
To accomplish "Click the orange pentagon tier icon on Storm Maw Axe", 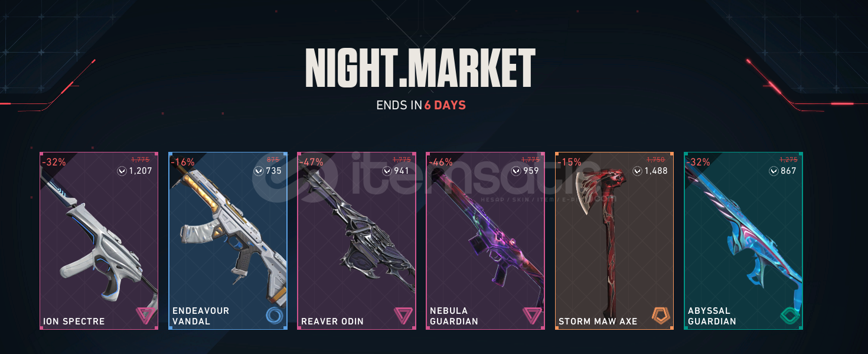I will [660, 316].
